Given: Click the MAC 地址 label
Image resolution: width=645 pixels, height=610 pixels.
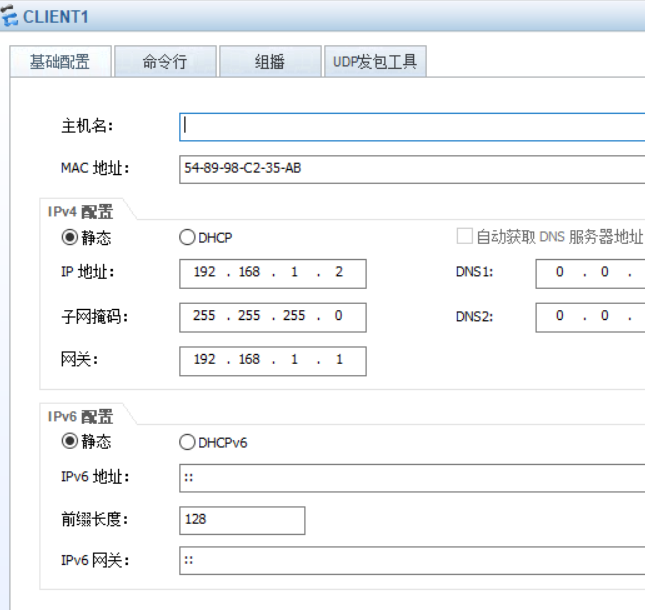Looking at the screenshot, I should (95, 168).
